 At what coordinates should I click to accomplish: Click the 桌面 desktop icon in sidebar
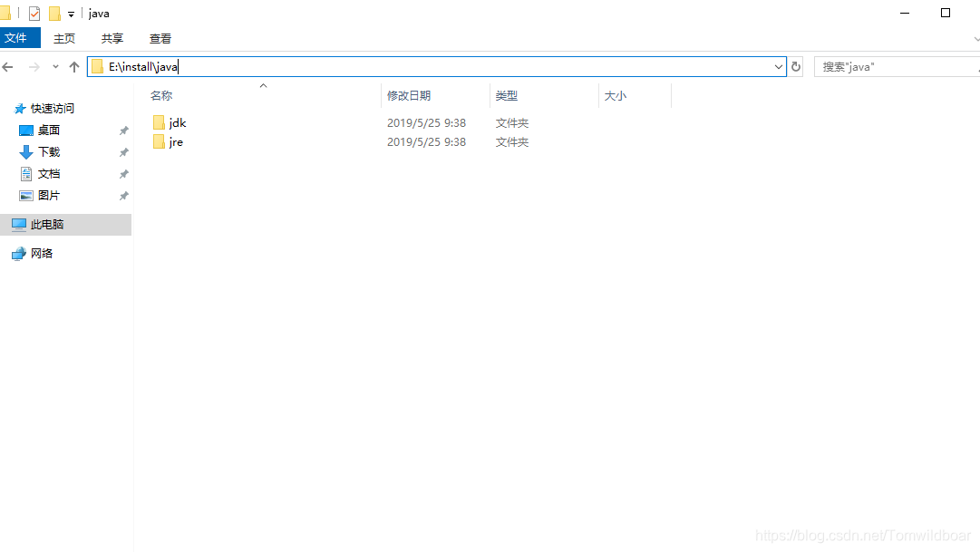pos(26,130)
